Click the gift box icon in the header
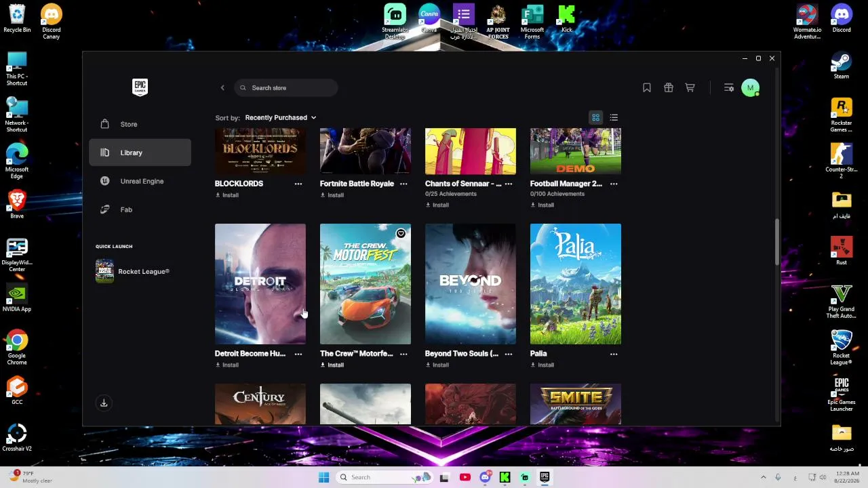 (x=669, y=87)
